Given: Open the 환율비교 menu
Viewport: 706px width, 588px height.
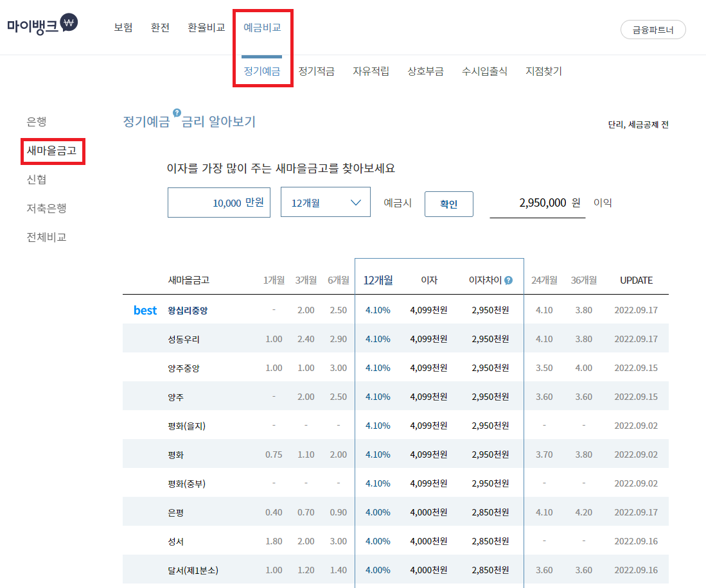Looking at the screenshot, I should click(206, 28).
